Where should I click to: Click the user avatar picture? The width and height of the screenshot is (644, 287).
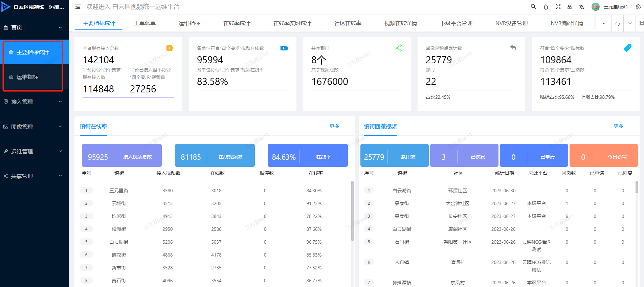pyautogui.click(x=596, y=7)
